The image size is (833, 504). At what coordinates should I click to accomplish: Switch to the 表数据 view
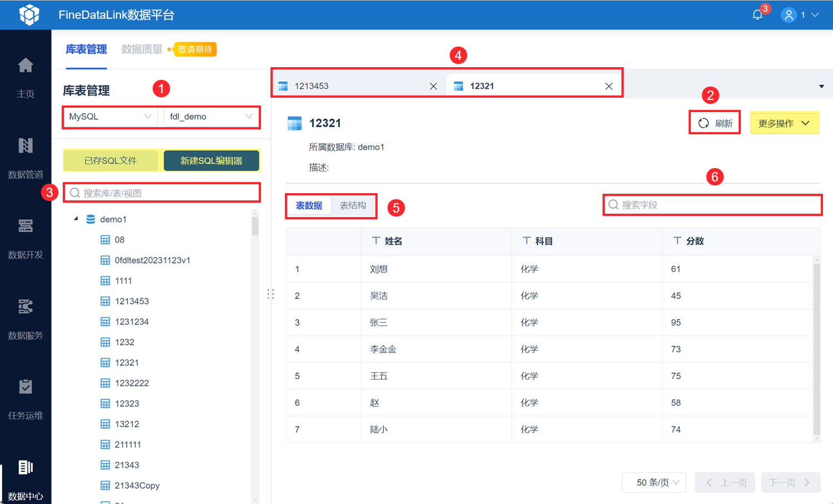click(309, 206)
